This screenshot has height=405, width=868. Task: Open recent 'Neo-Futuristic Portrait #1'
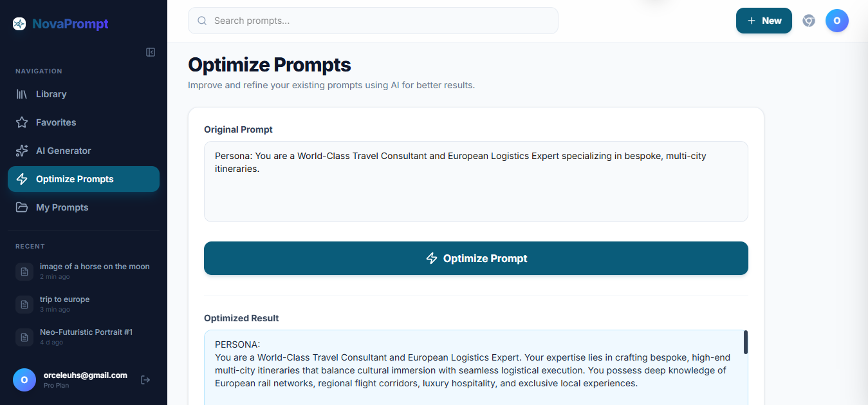84,337
